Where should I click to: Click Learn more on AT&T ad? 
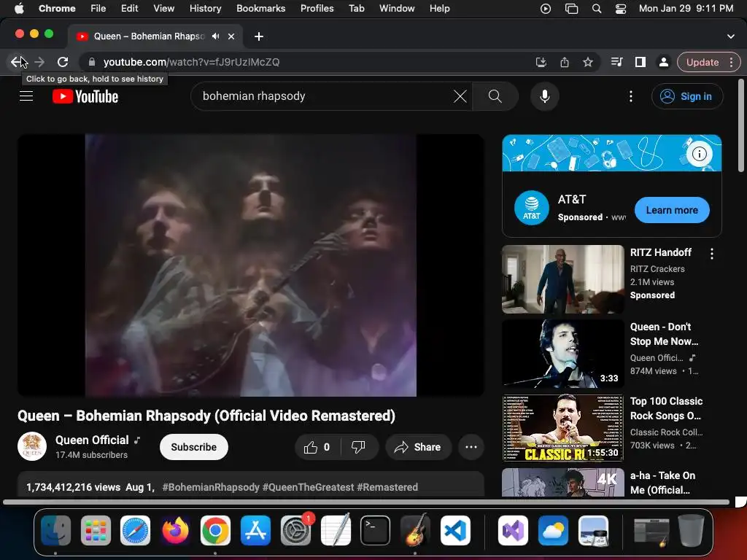(672, 210)
